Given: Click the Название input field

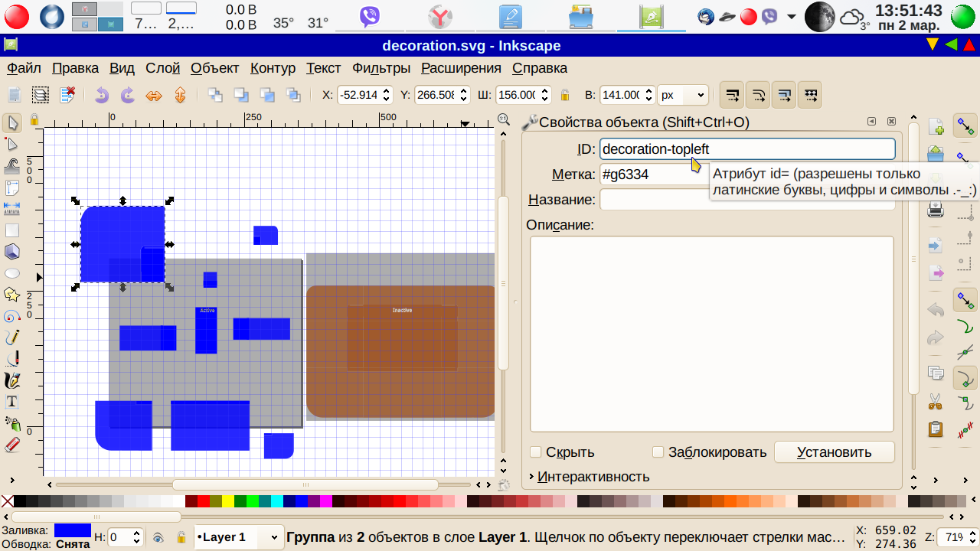Looking at the screenshot, I should tap(747, 200).
